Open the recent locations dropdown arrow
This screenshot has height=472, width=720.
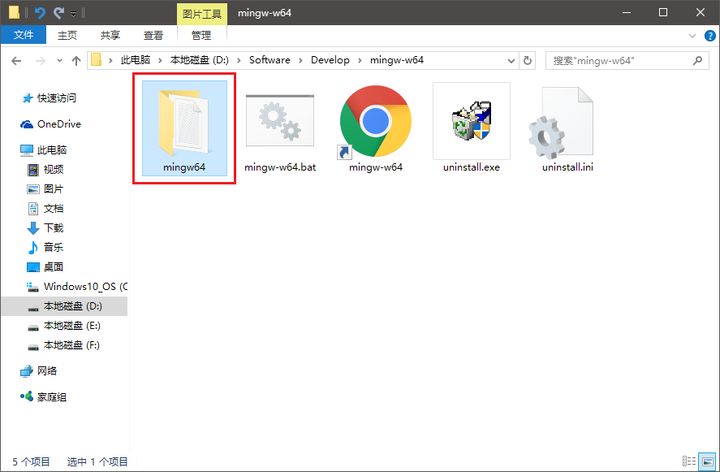pos(58,60)
